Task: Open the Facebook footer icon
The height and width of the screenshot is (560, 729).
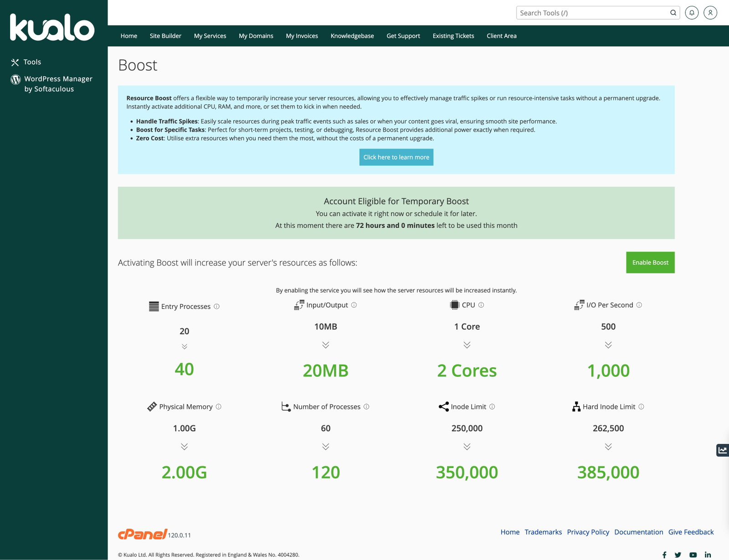Action: 664,555
